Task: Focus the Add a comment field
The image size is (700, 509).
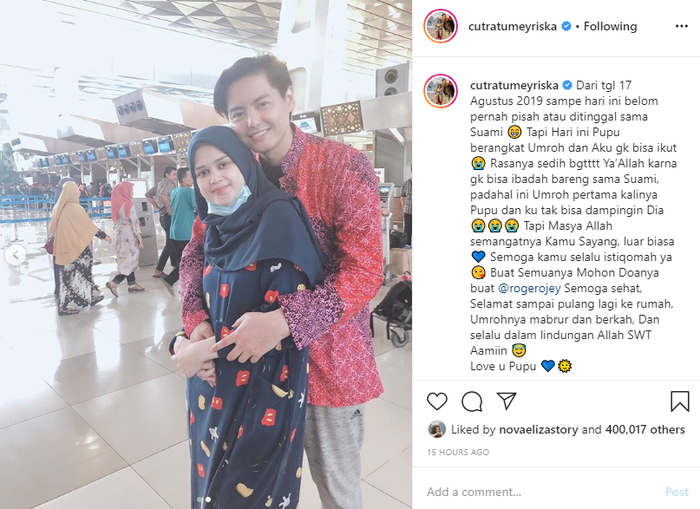Action: pyautogui.click(x=540, y=492)
